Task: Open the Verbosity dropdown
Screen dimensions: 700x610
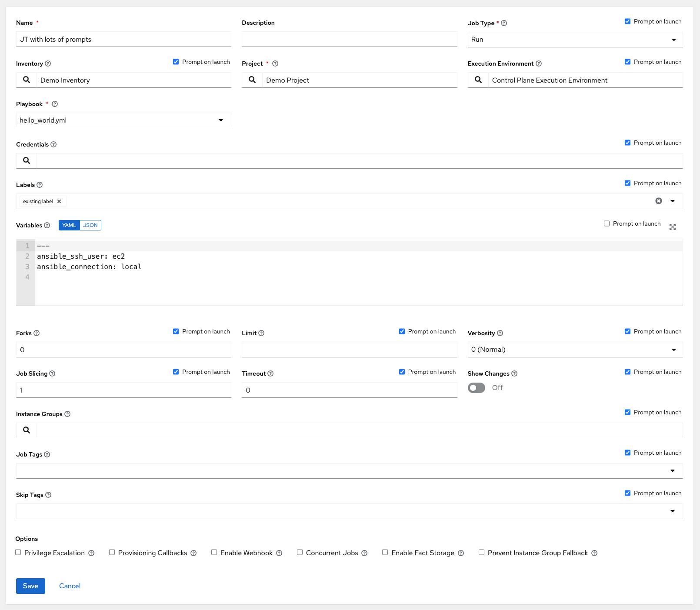Action: [x=674, y=349]
